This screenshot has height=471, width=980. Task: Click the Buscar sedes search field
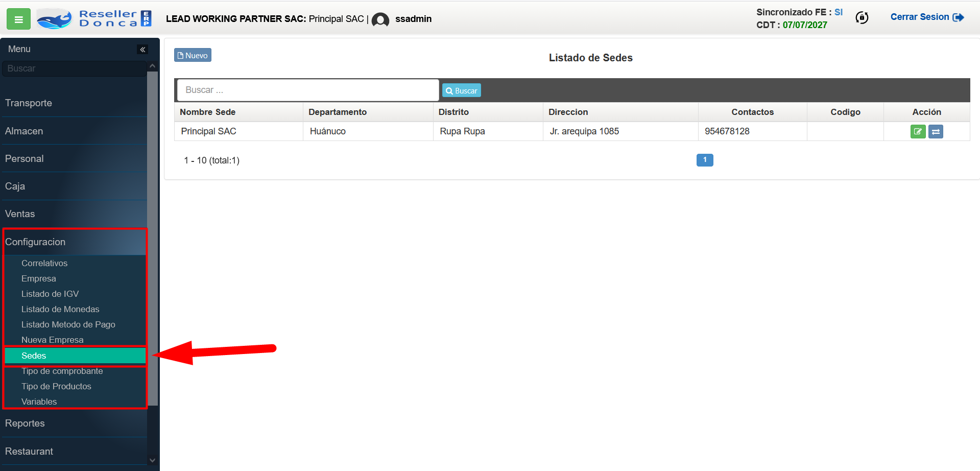[x=308, y=90]
